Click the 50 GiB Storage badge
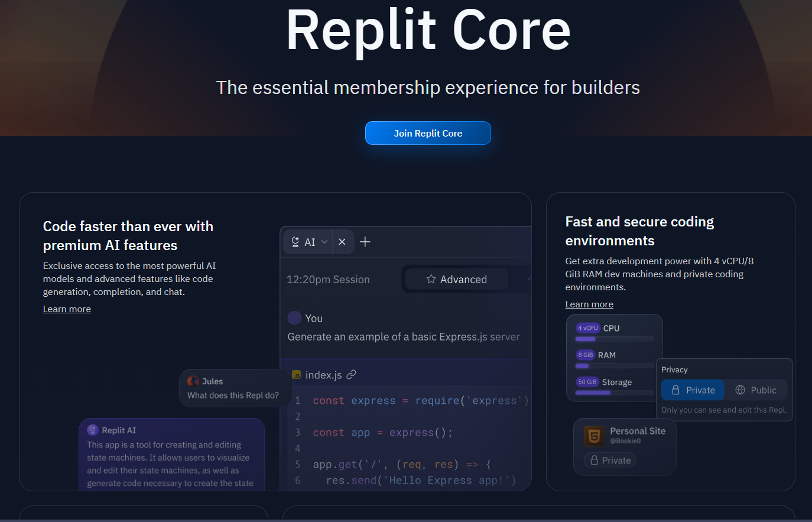812x522 pixels. (x=587, y=382)
